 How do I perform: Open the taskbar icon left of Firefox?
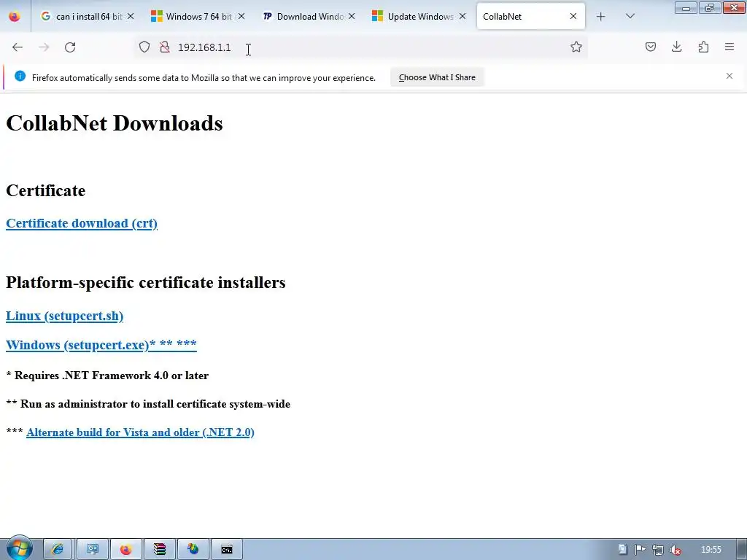tap(93, 550)
